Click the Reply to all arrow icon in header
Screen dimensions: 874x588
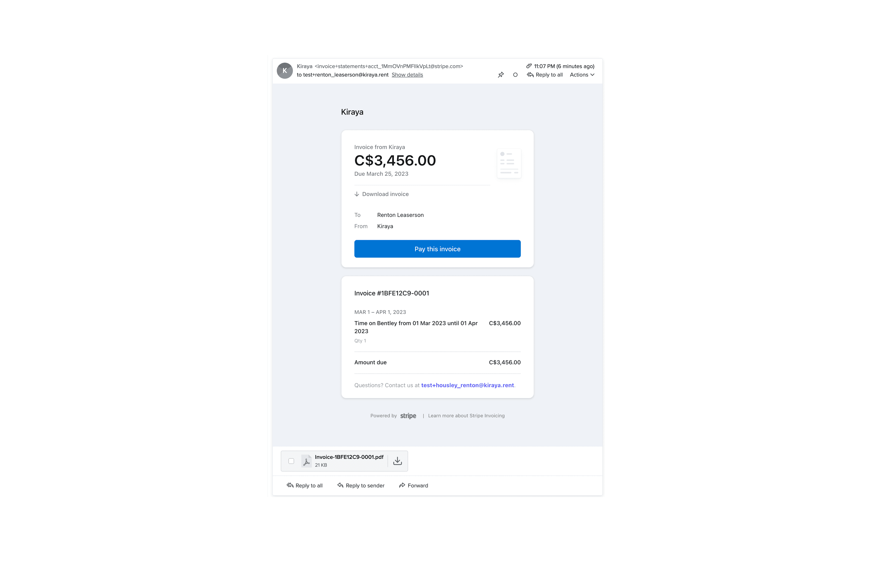[x=530, y=75]
